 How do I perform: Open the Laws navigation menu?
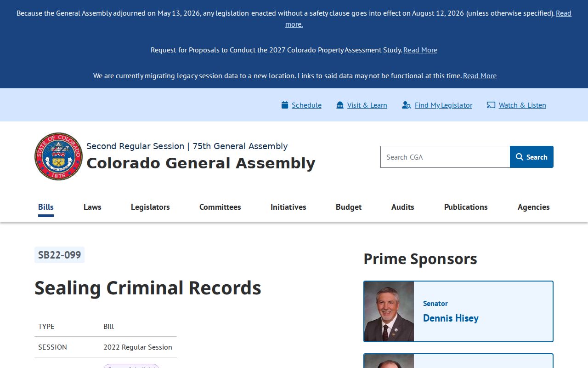92,207
